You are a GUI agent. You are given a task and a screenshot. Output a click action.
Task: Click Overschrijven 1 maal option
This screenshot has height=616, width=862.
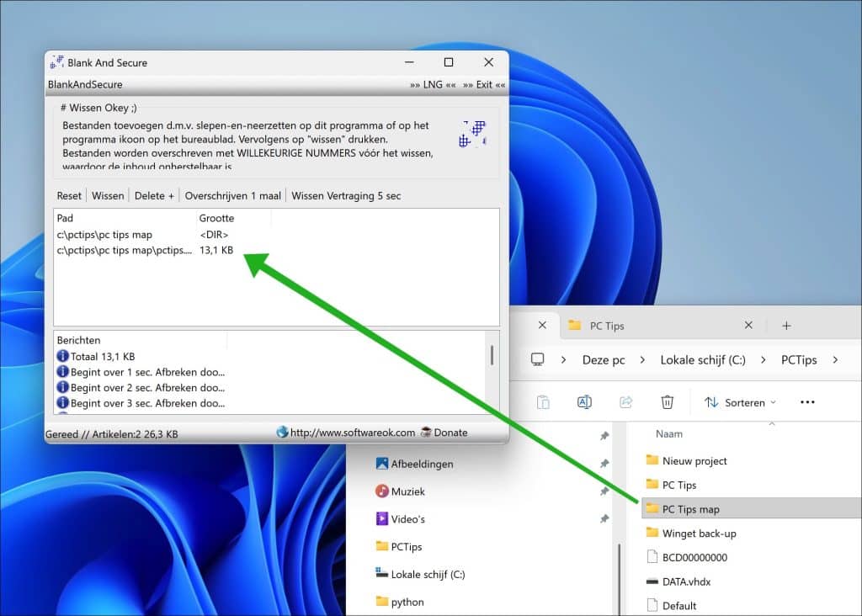(232, 195)
